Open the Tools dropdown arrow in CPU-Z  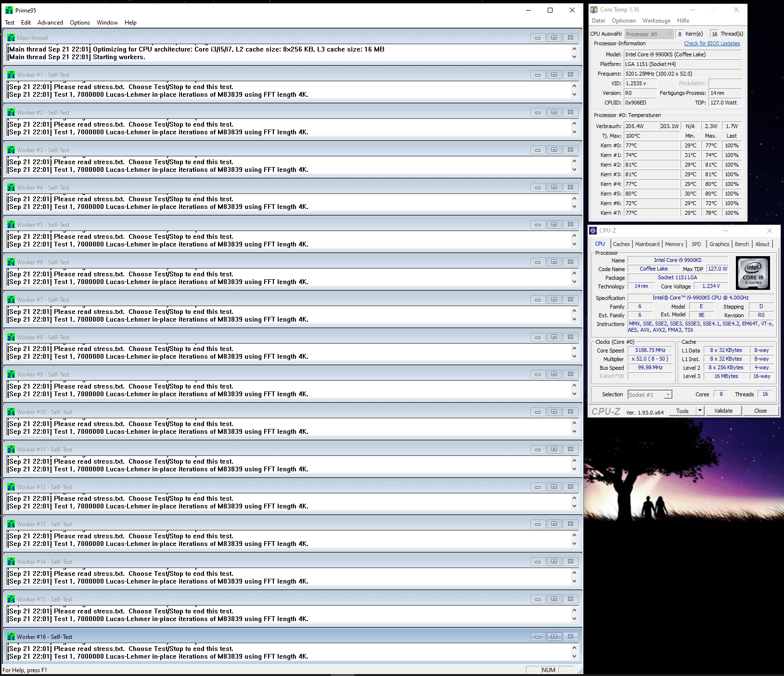[700, 411]
